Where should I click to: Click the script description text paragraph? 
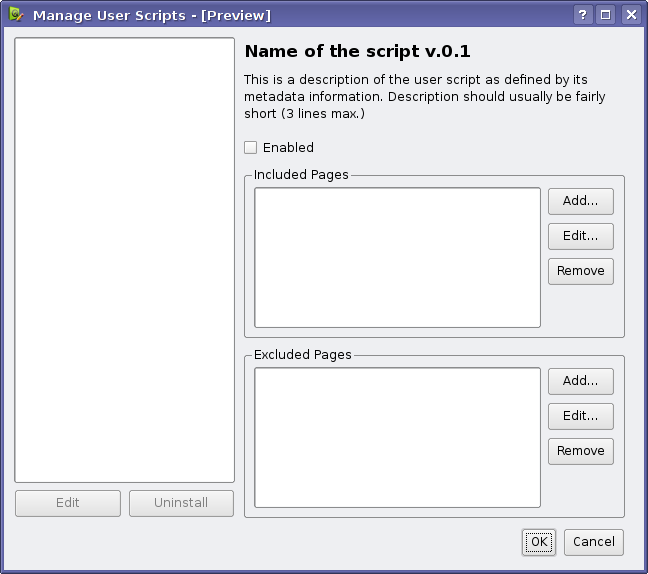425,96
